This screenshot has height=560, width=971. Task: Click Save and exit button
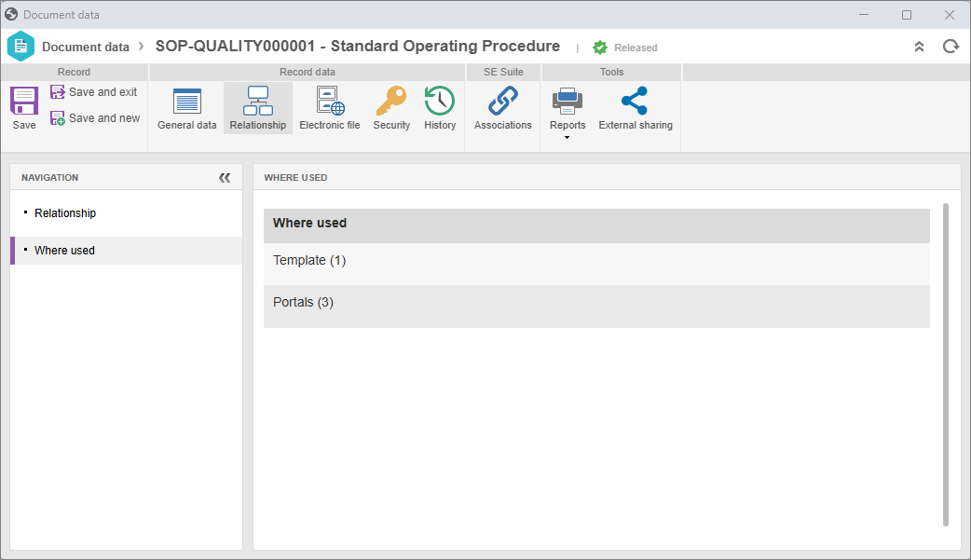(x=94, y=92)
